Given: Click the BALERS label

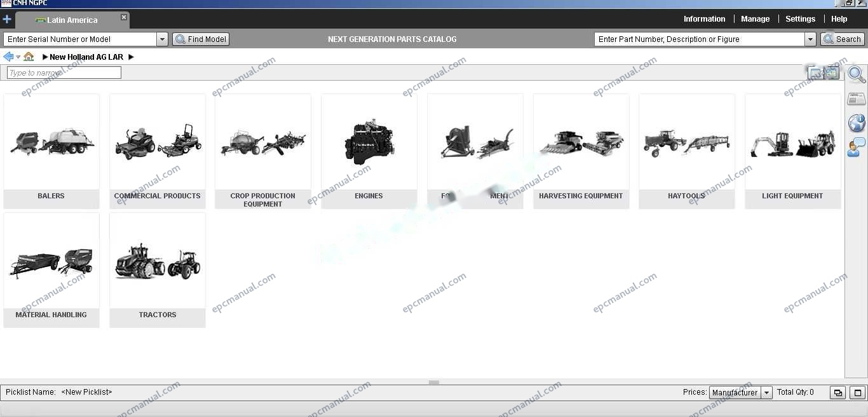Looking at the screenshot, I should pyautogui.click(x=51, y=196).
